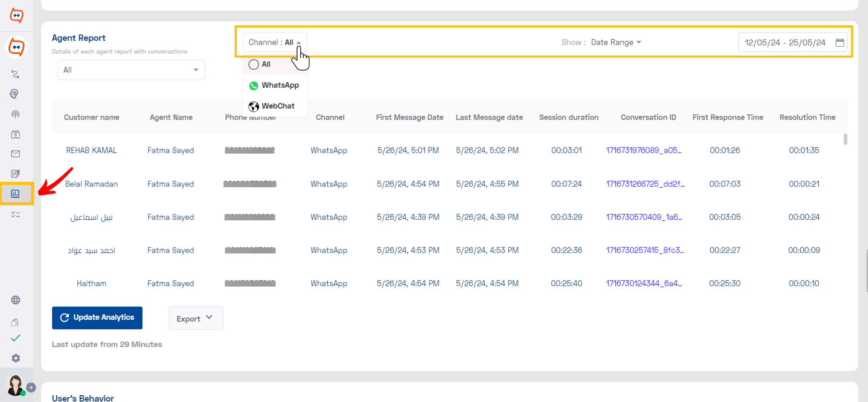This screenshot has width=868, height=402.
Task: Click resolution time 00:01:35
Action: click(804, 150)
